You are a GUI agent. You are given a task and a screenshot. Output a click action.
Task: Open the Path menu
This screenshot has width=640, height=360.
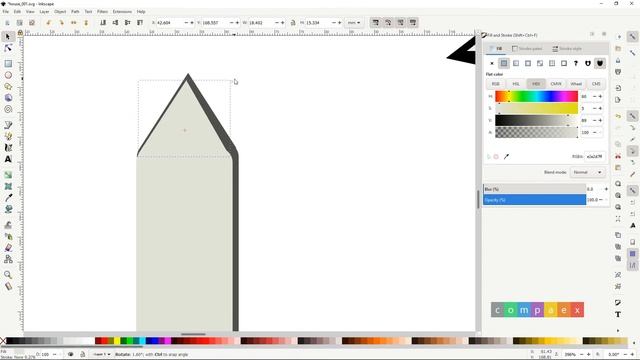click(75, 11)
